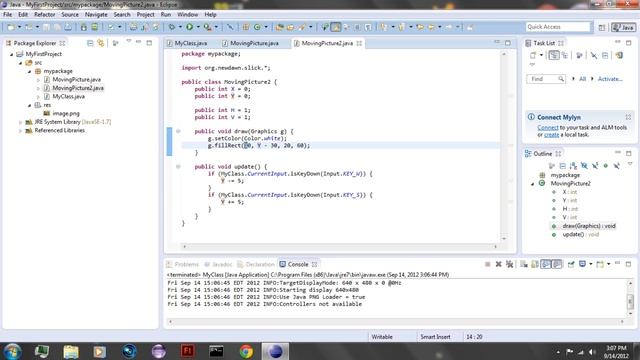Toggle Mark Occurrences in main toolbar
This screenshot has width=640, height=360.
pos(336,27)
